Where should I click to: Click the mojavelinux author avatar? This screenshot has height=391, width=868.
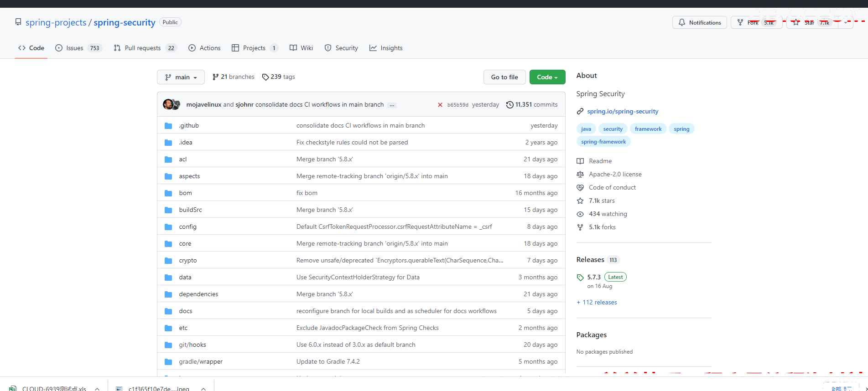coord(168,104)
